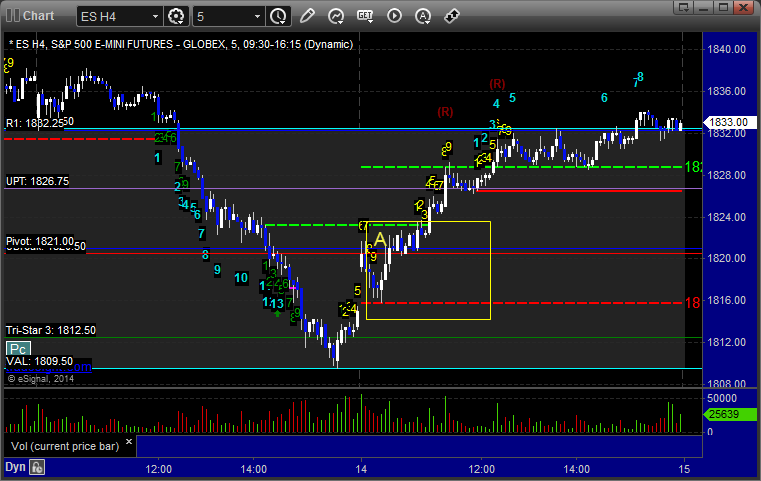Start bar replay with the play icon
The image size is (761, 481).
pos(394,16)
